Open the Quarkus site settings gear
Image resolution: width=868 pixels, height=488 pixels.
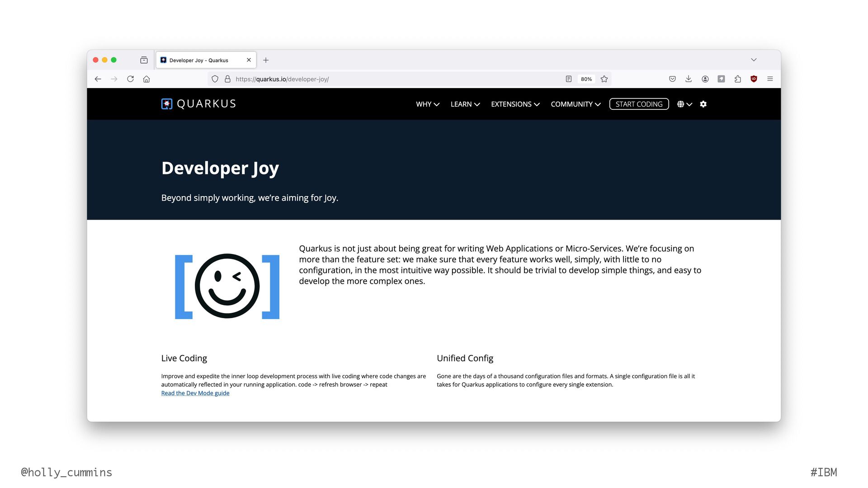pos(703,104)
